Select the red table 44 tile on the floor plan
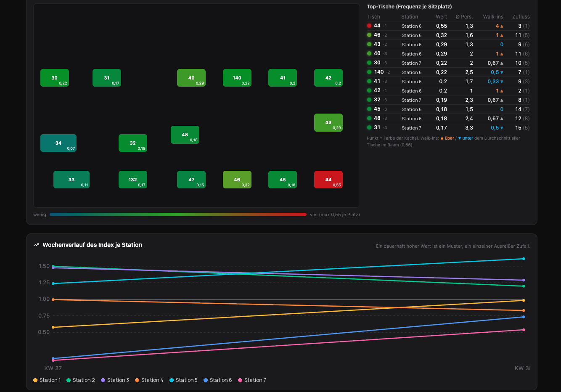This screenshot has height=392, width=561. click(328, 180)
